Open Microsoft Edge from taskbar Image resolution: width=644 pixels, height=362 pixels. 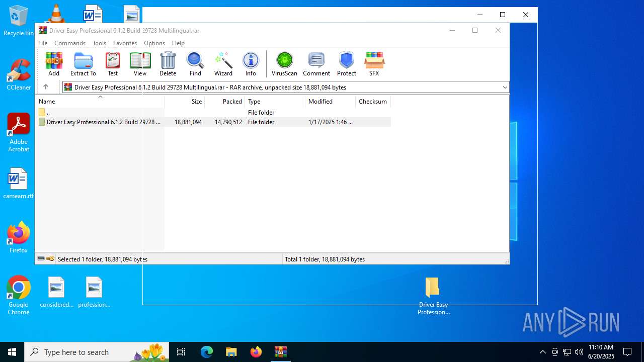tap(207, 352)
